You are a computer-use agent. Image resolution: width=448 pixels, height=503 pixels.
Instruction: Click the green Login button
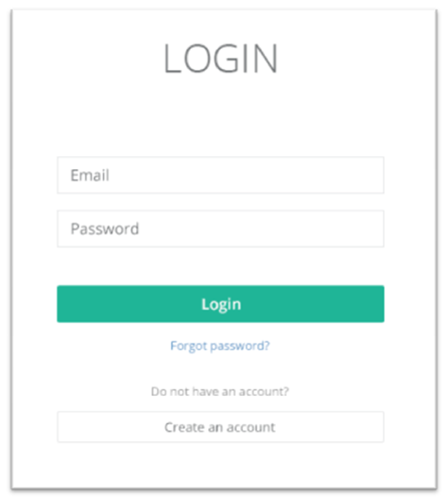[x=220, y=304]
